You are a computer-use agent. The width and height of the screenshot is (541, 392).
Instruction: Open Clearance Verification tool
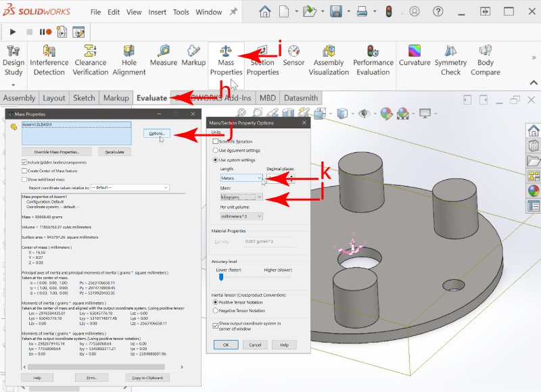(91, 61)
